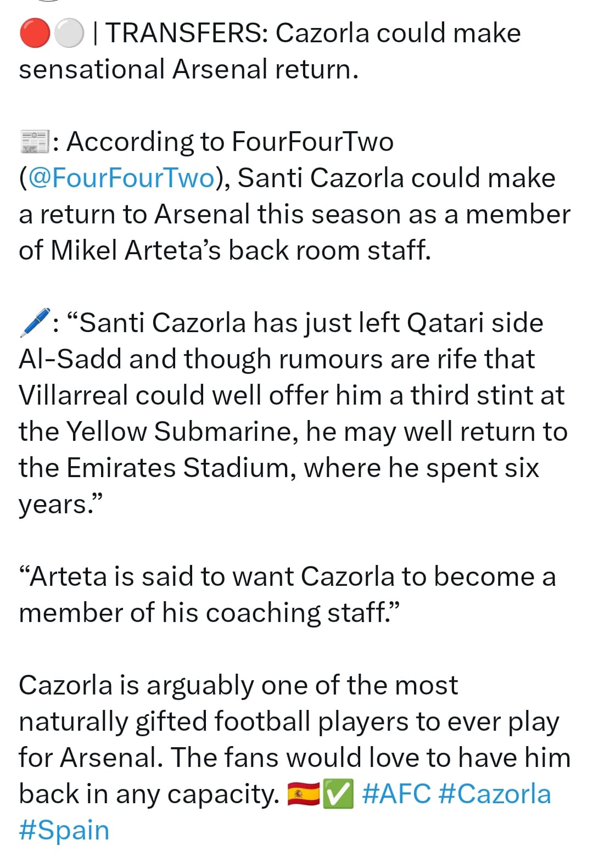593x868 pixels.
Task: Open the #Spain hashtag
Action: click(x=64, y=830)
